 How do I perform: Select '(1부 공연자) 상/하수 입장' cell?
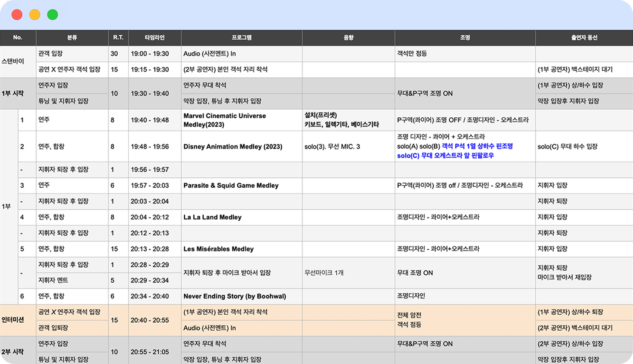coord(584,85)
